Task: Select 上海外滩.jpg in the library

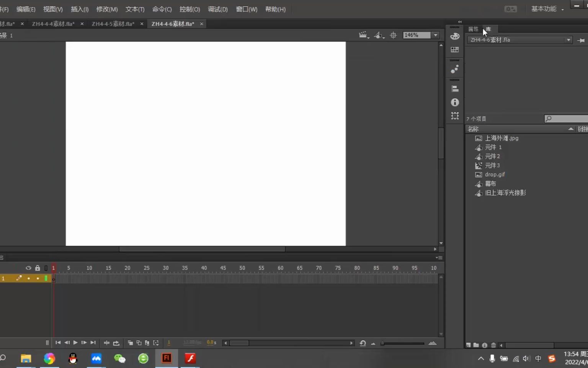Action: [501, 138]
